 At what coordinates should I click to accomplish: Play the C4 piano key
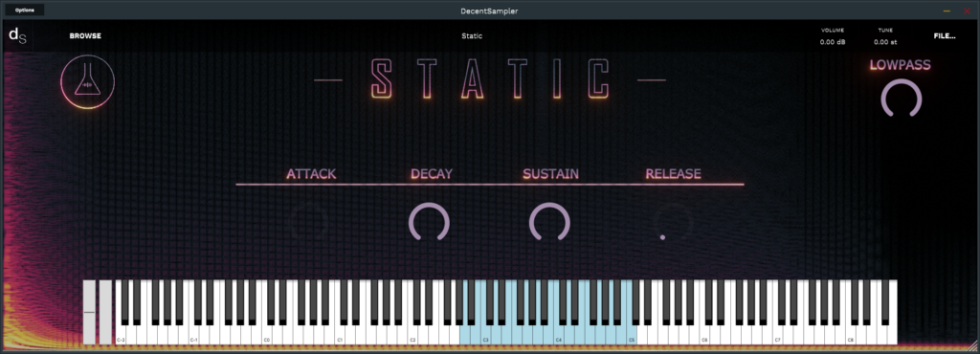pyautogui.click(x=559, y=335)
